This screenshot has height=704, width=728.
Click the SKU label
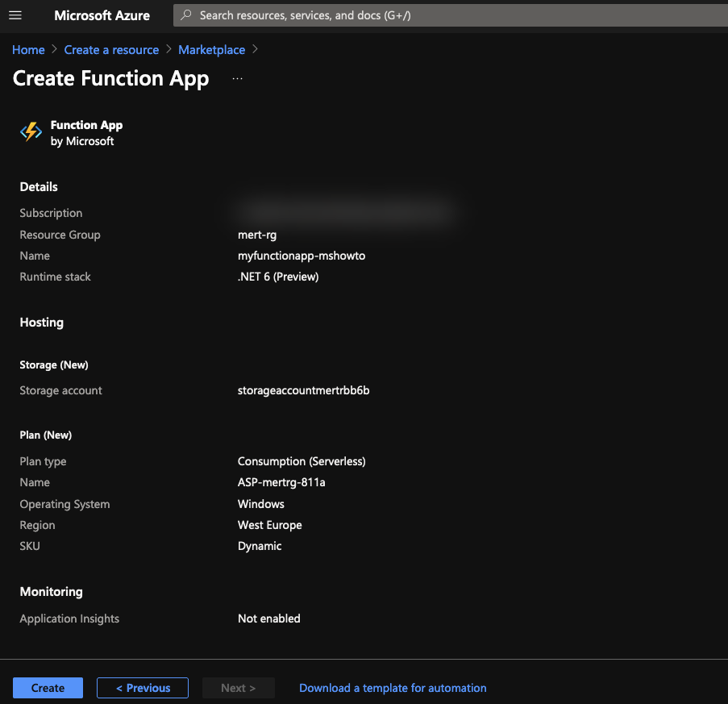tap(30, 546)
